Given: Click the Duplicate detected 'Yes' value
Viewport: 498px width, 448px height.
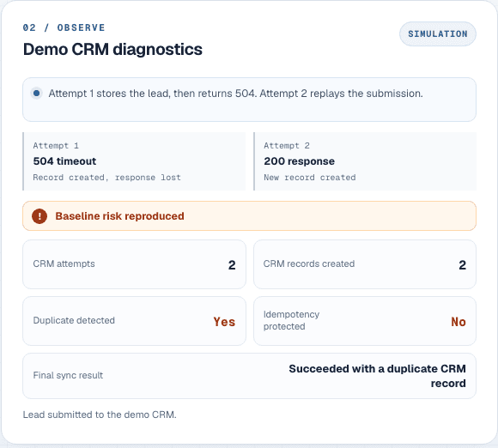Looking at the screenshot, I should [224, 322].
